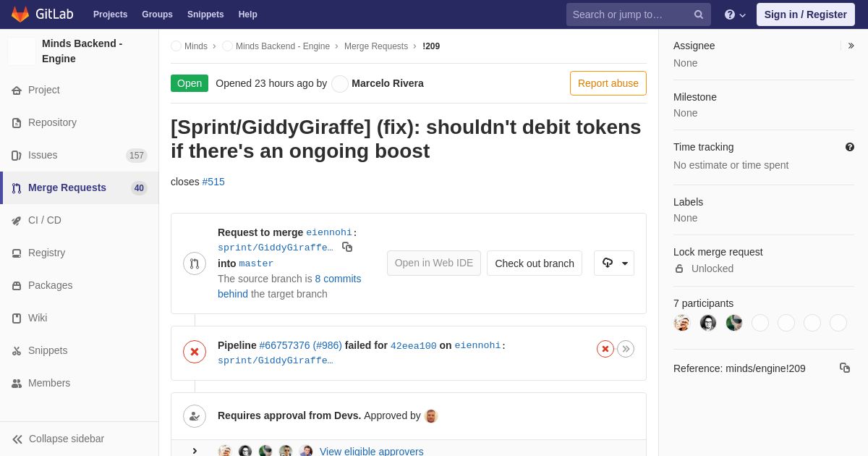
Task: Open Help in the top navigation
Action: [x=248, y=14]
